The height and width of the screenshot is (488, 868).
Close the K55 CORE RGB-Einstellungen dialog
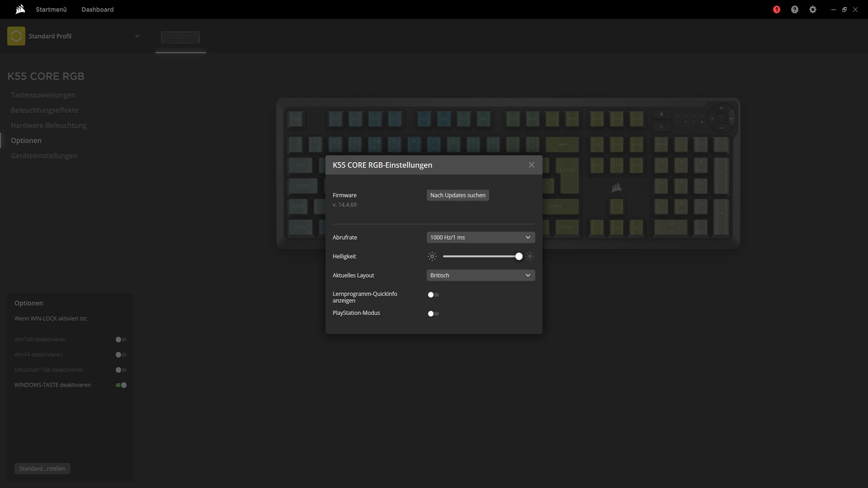[532, 165]
